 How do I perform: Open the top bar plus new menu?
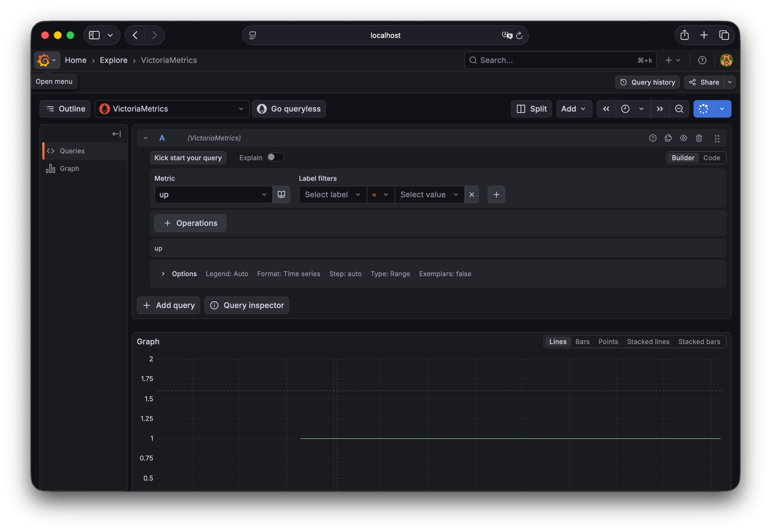click(x=673, y=60)
